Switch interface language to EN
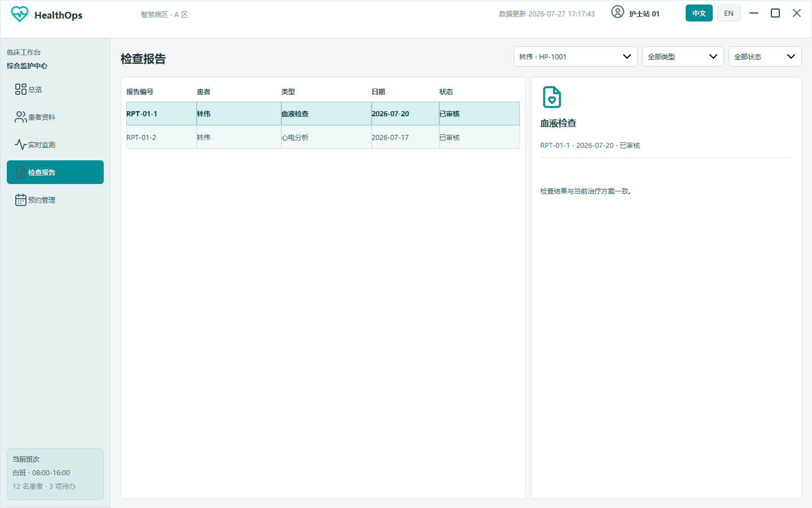This screenshot has height=508, width=812. (x=729, y=13)
